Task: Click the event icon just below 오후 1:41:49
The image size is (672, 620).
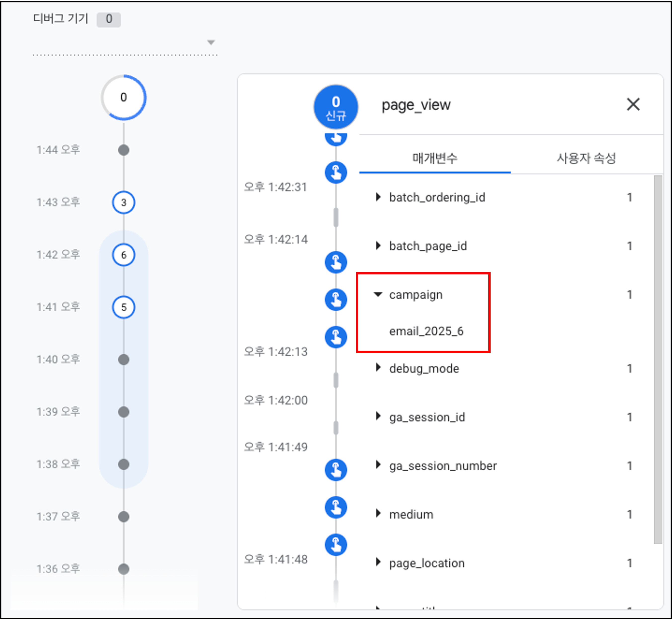Action: click(x=336, y=470)
